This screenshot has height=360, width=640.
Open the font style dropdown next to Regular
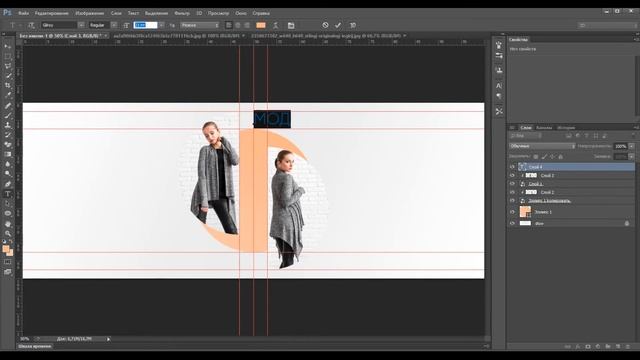tap(114, 25)
